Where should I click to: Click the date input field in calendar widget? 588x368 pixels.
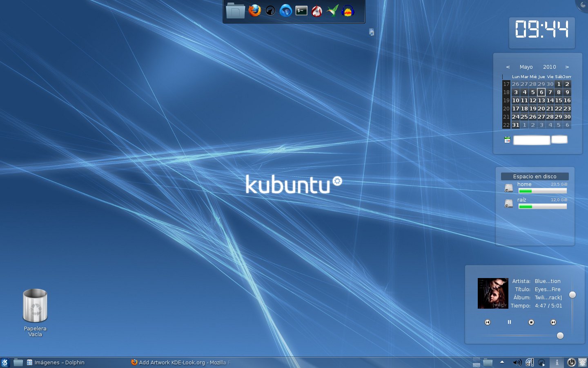[532, 140]
